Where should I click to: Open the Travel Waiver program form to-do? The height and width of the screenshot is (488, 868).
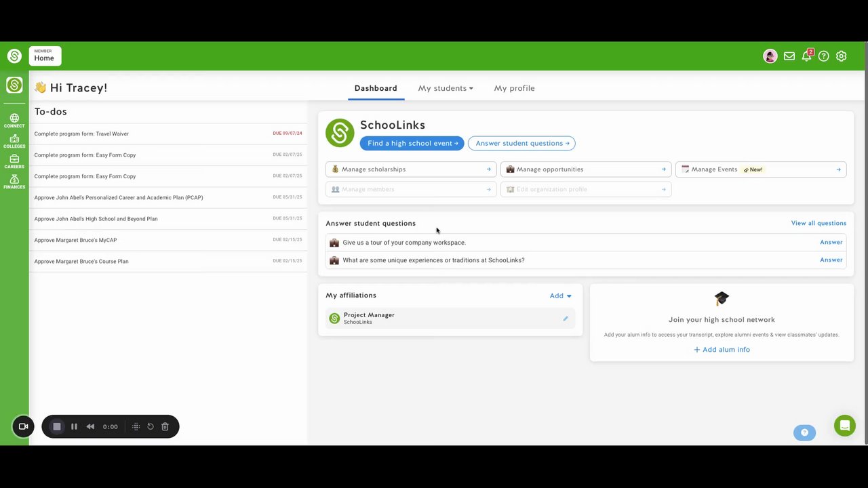tap(168, 134)
